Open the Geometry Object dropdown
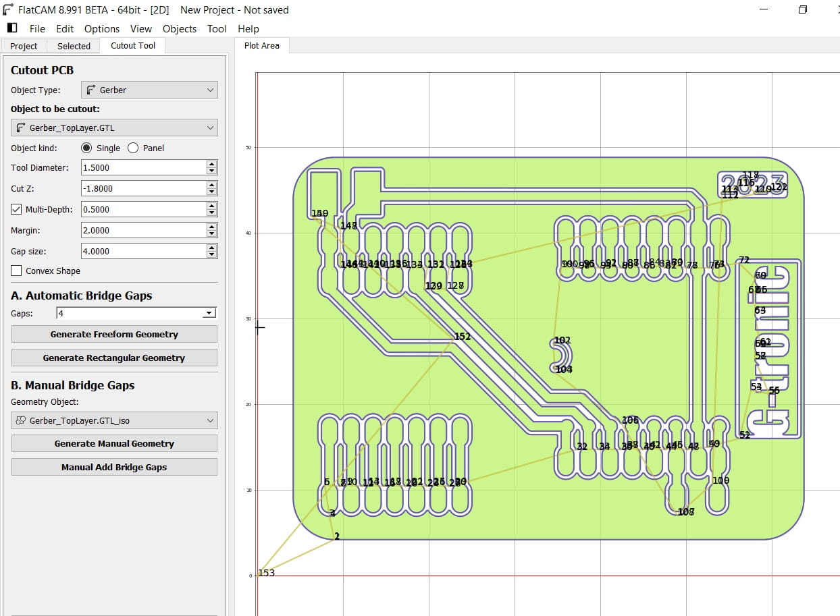Viewport: 840px width, 616px height. [x=210, y=420]
